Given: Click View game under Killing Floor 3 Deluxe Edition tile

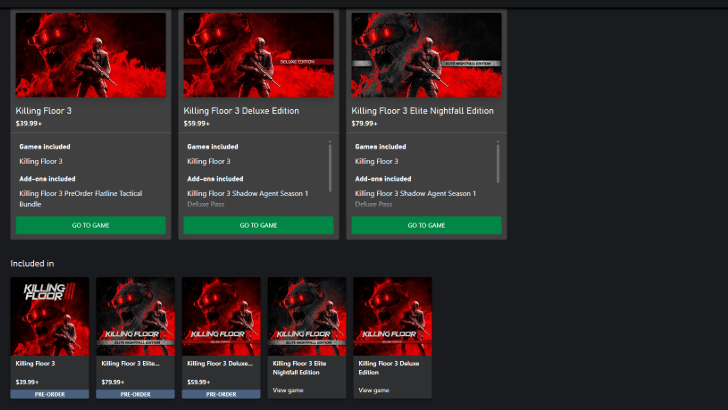Looking at the screenshot, I should pos(373,389).
